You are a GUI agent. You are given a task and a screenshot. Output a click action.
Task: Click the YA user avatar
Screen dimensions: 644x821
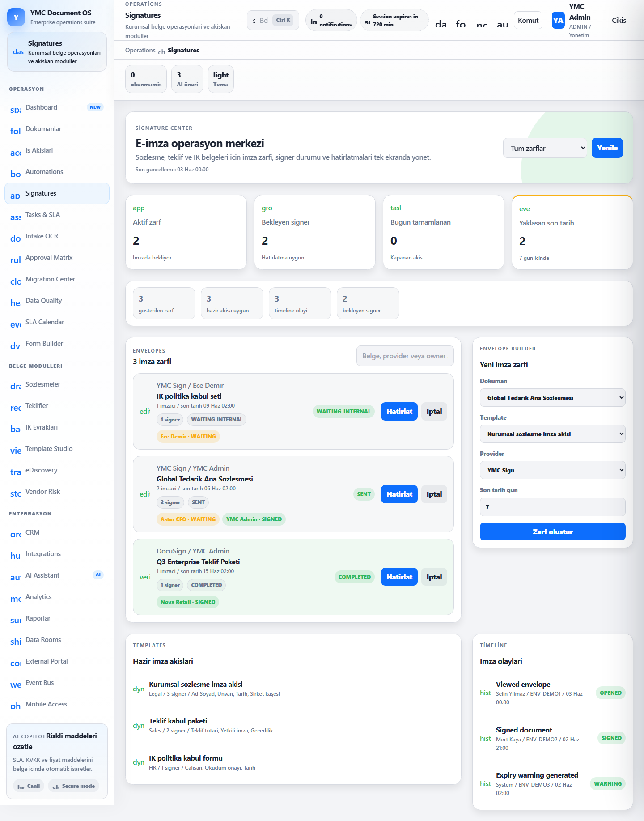pyautogui.click(x=558, y=21)
